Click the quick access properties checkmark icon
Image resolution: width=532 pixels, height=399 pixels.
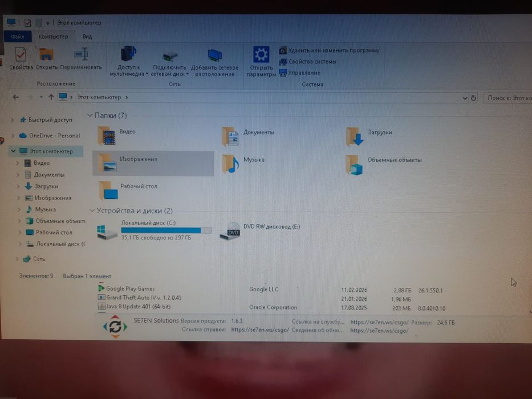click(x=27, y=23)
